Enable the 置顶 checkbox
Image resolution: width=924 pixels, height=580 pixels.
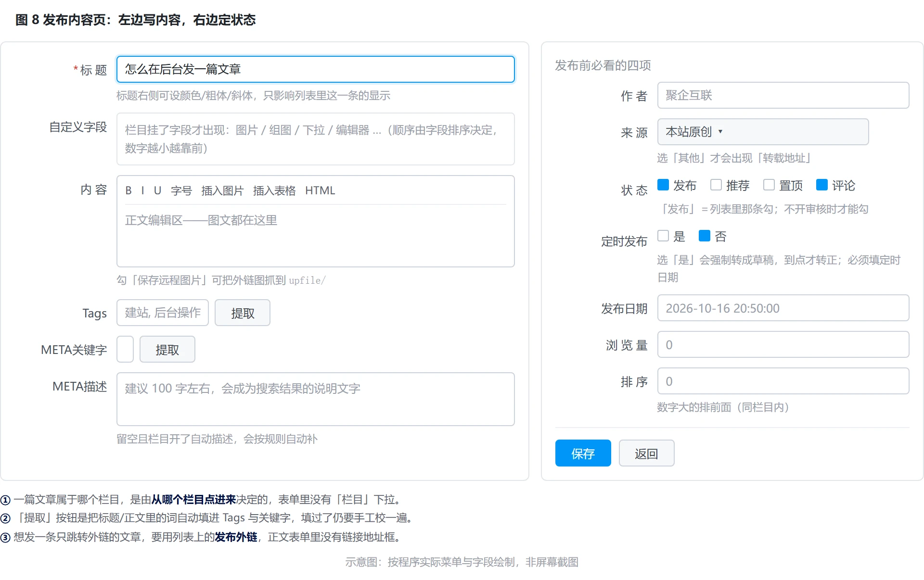pos(769,185)
